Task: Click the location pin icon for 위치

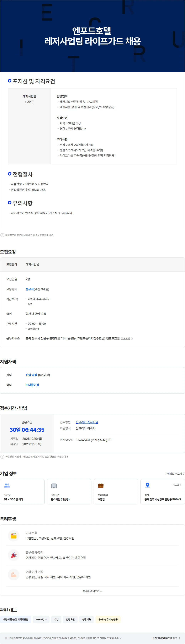Action: [x=148, y=485]
